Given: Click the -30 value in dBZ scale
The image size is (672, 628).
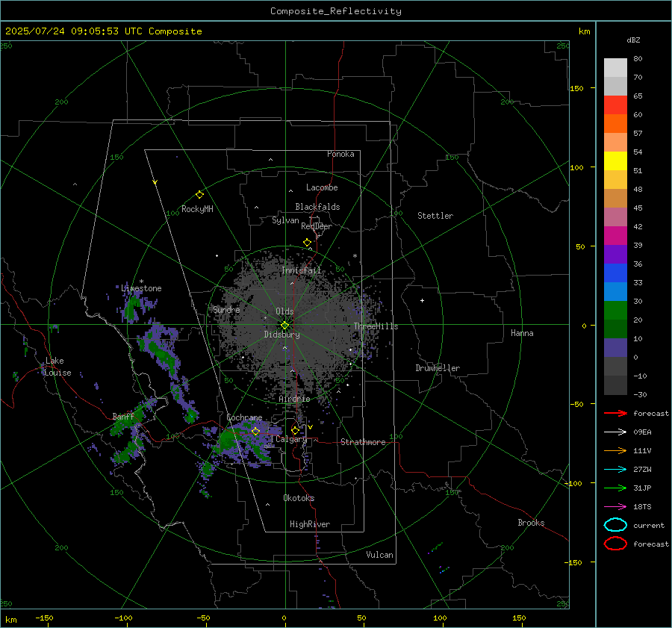Looking at the screenshot, I should (x=640, y=395).
